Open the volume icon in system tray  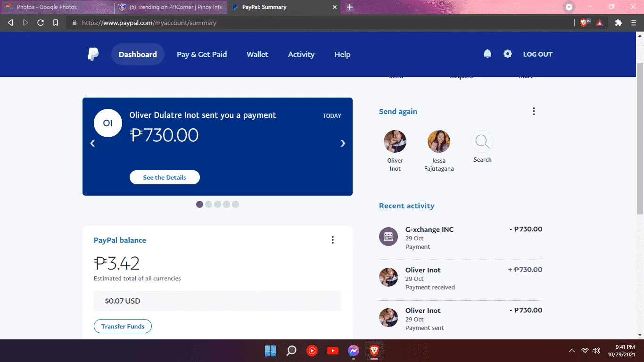596,351
